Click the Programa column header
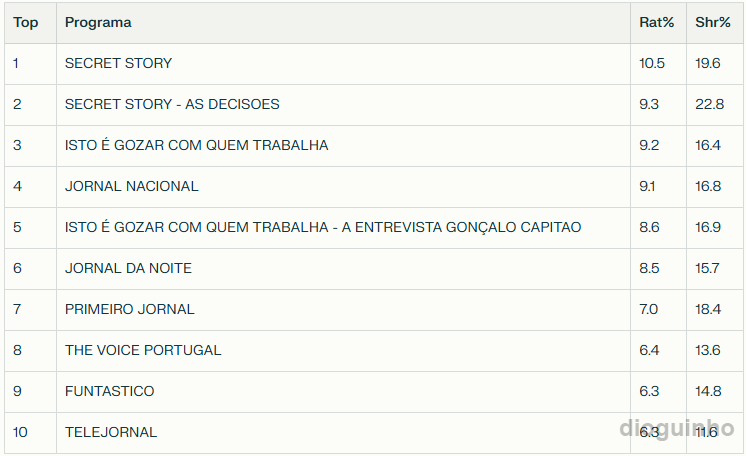This screenshot has width=746, height=456. [98, 22]
